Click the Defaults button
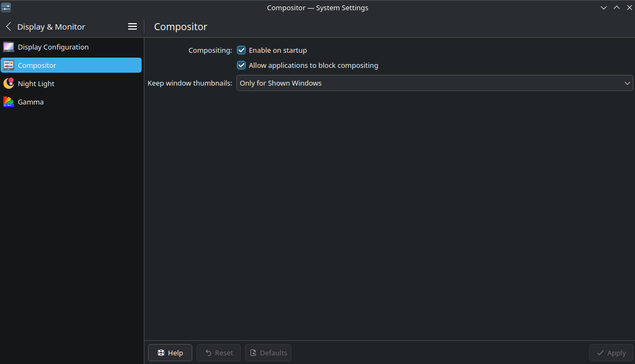 coord(268,353)
